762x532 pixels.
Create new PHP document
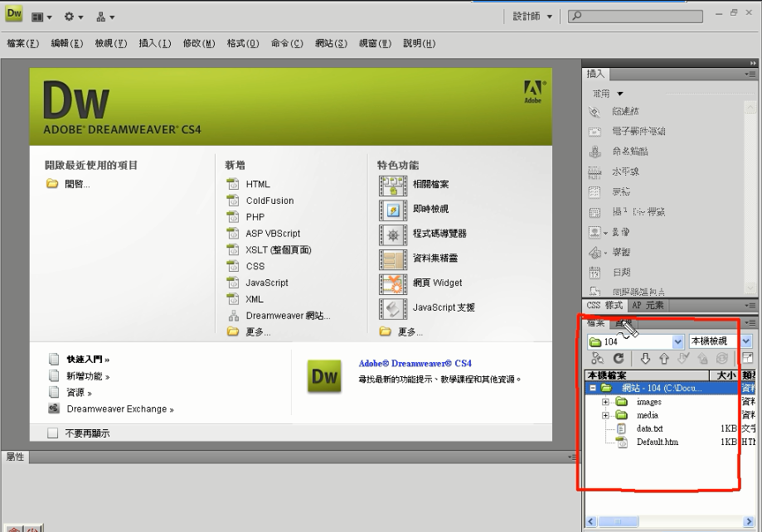(255, 216)
